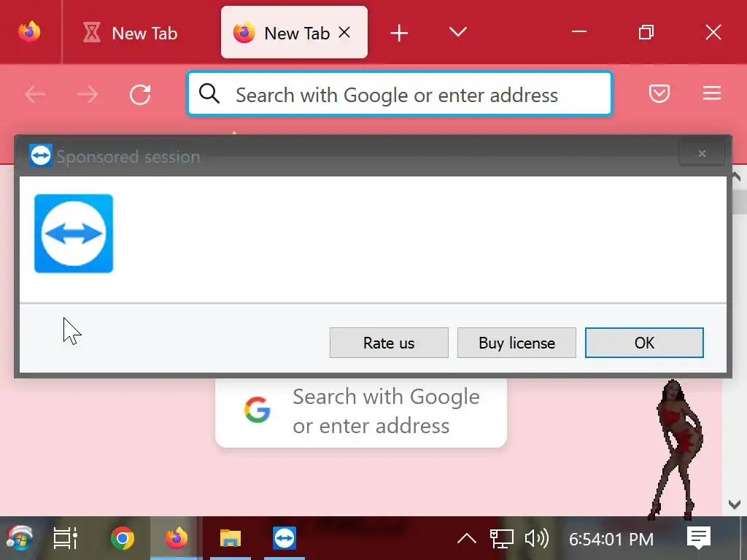Click the TeamViewer icon in dialog title bar
The image size is (747, 560).
point(41,156)
